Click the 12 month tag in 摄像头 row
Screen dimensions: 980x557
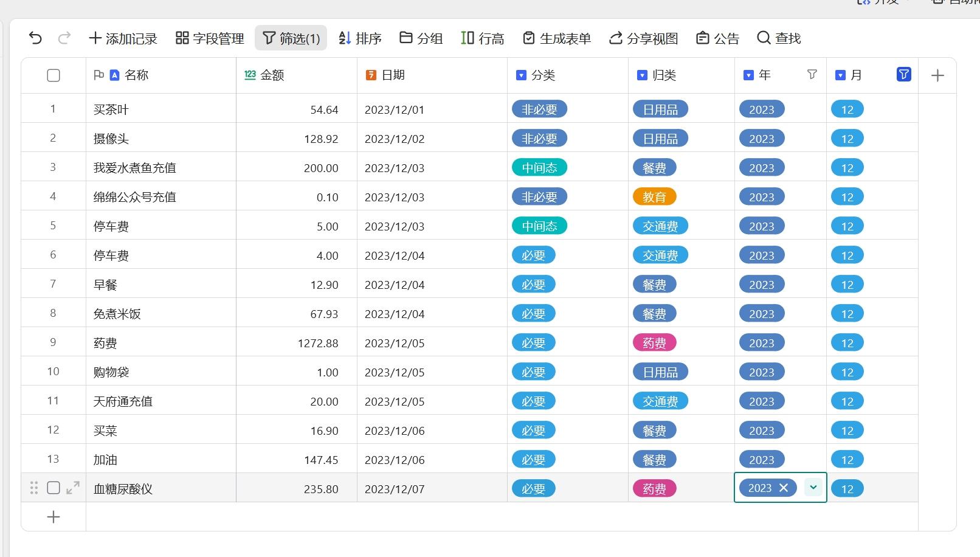coord(847,138)
